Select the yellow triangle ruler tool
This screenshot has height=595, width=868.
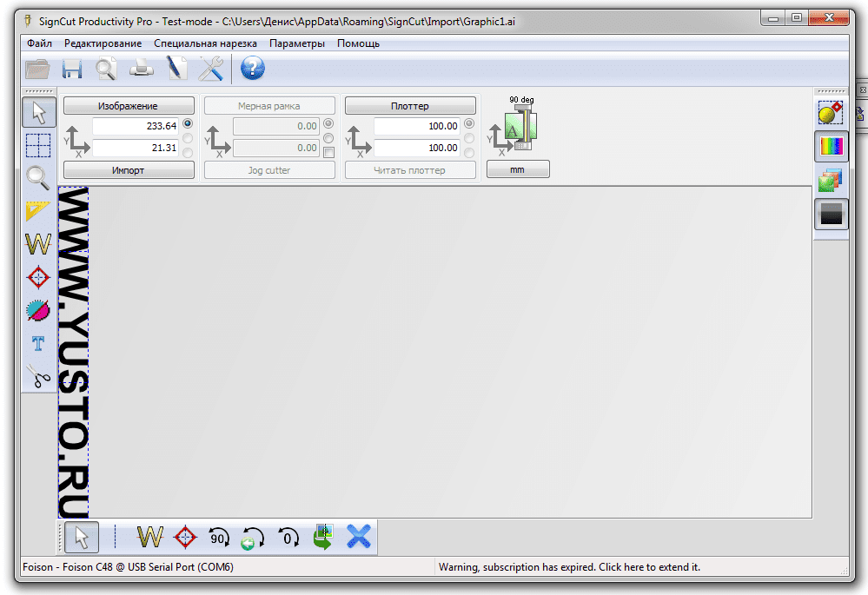click(x=38, y=211)
